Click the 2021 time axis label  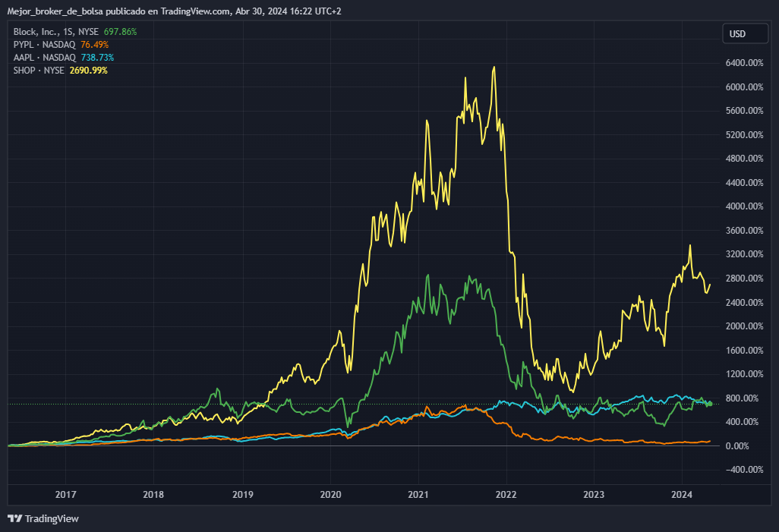coord(418,495)
